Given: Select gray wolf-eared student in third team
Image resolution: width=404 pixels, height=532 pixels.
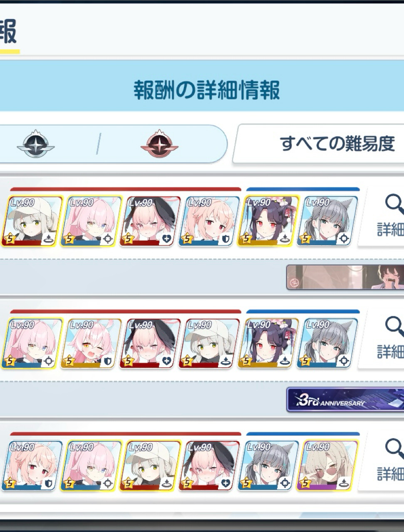Looking at the screenshot, I should tap(268, 465).
